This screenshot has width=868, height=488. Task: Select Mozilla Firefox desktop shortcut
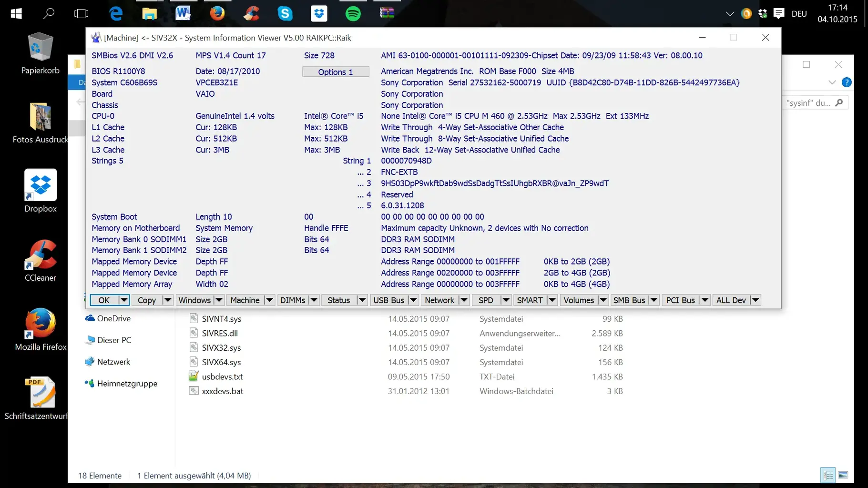click(x=41, y=329)
